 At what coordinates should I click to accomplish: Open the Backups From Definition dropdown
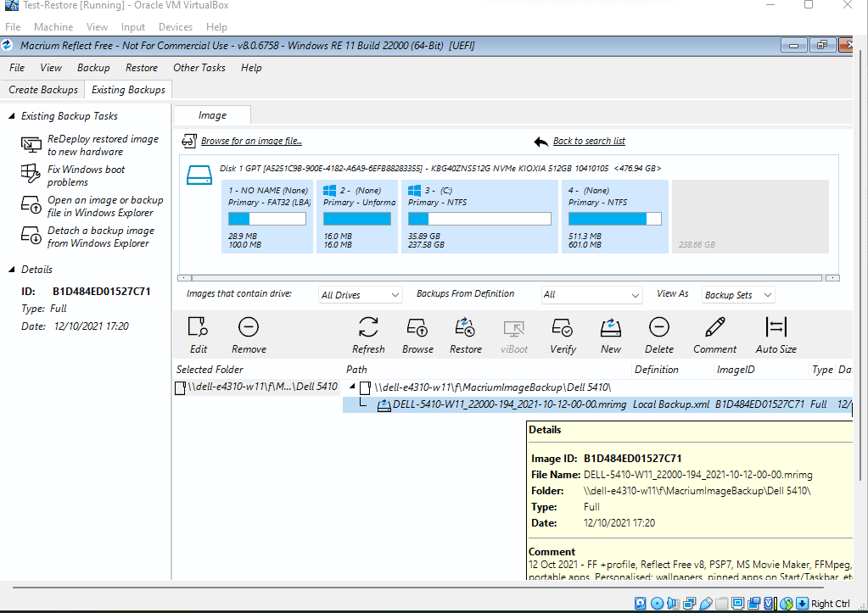click(591, 295)
